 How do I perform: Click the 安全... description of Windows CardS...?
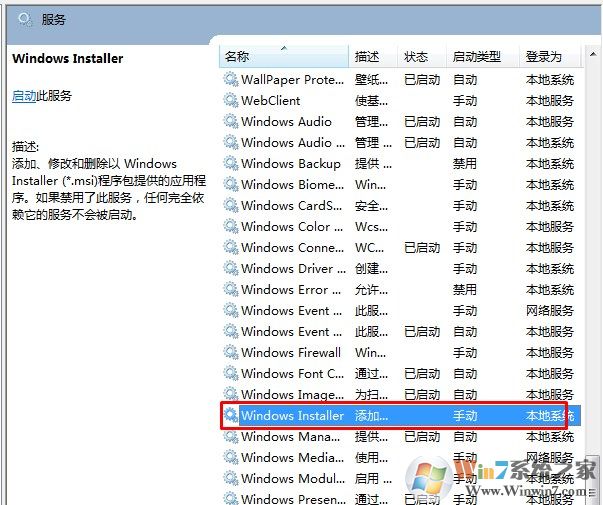point(371,205)
